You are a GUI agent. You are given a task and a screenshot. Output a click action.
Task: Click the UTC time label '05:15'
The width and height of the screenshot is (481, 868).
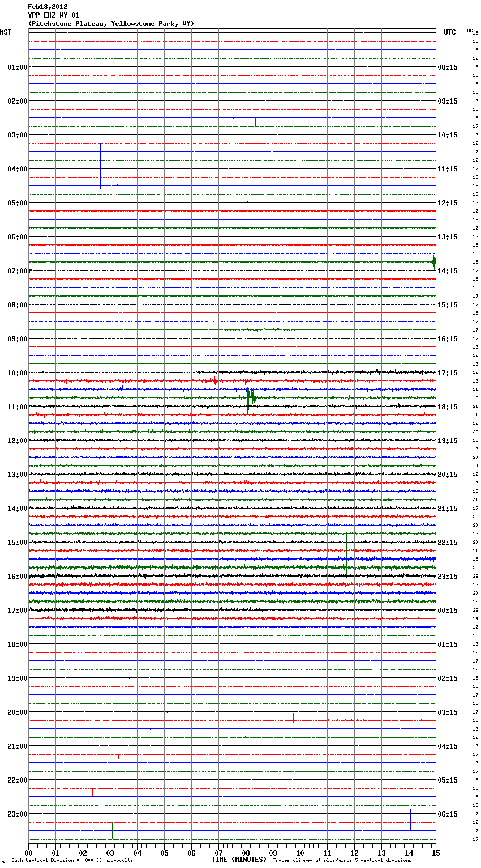(448, 780)
